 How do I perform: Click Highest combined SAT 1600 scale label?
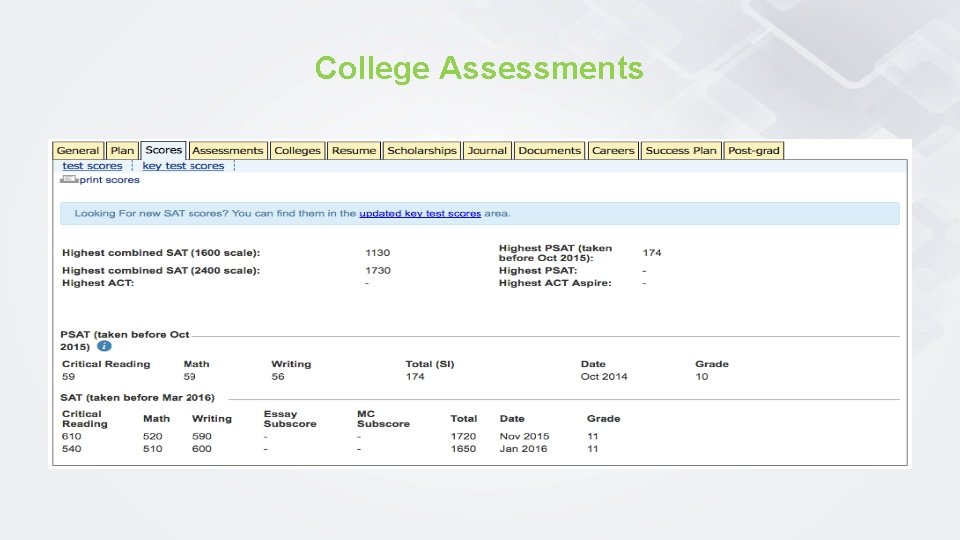[x=161, y=253]
